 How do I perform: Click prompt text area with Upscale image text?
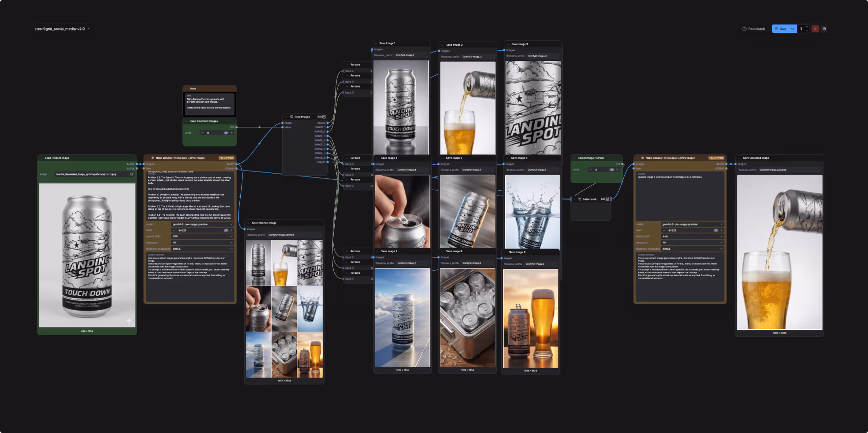click(x=680, y=196)
